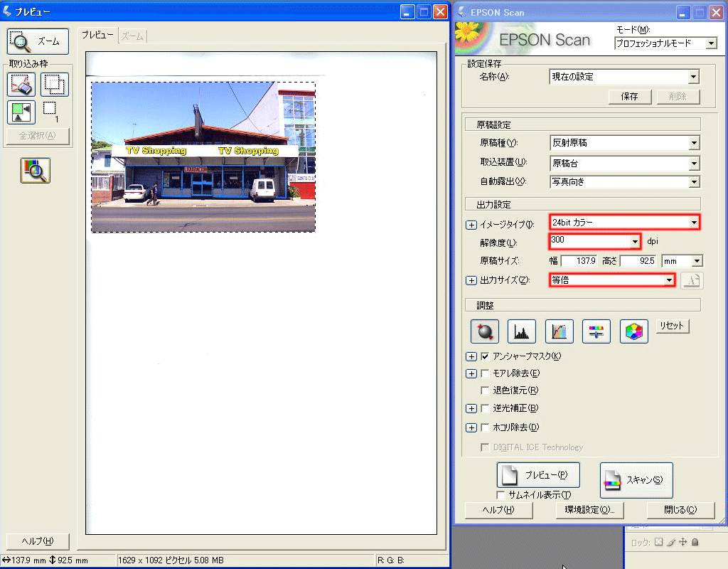Click the EPSON Scan title bar icon

[462, 12]
